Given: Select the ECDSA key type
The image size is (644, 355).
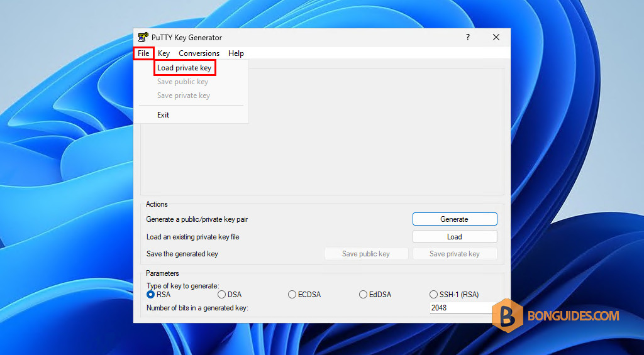Looking at the screenshot, I should [304, 295].
